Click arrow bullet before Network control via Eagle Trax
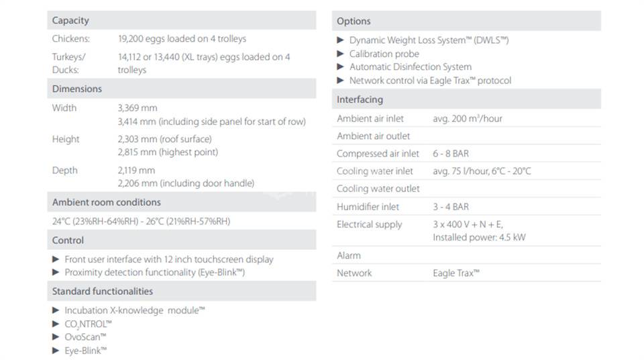The width and height of the screenshot is (644, 360). click(x=340, y=80)
